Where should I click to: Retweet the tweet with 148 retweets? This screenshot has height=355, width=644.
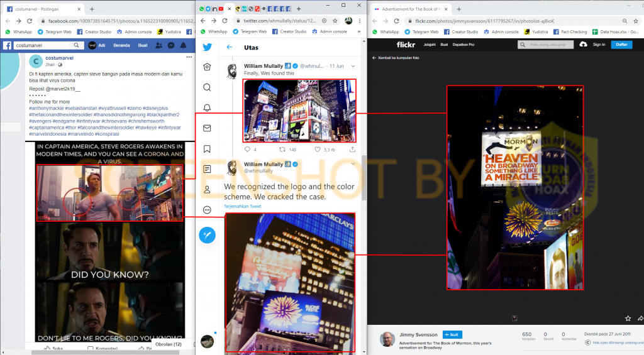282,150
